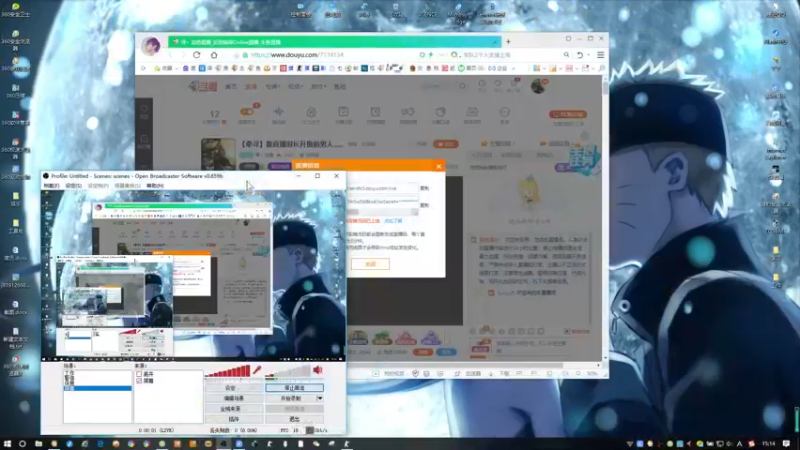Open the 设定 Settings button in OBS
The width and height of the screenshot is (800, 450).
[x=234, y=388]
